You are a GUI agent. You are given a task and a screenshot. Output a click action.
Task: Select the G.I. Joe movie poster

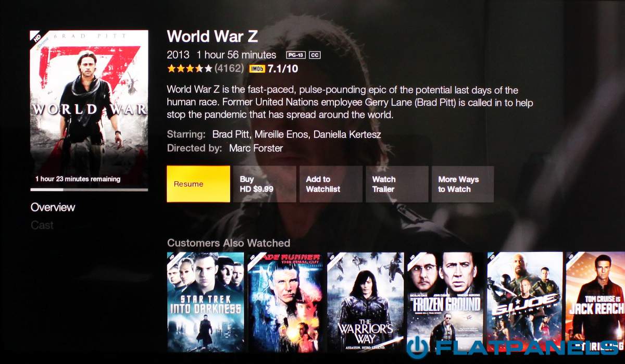[x=525, y=302]
